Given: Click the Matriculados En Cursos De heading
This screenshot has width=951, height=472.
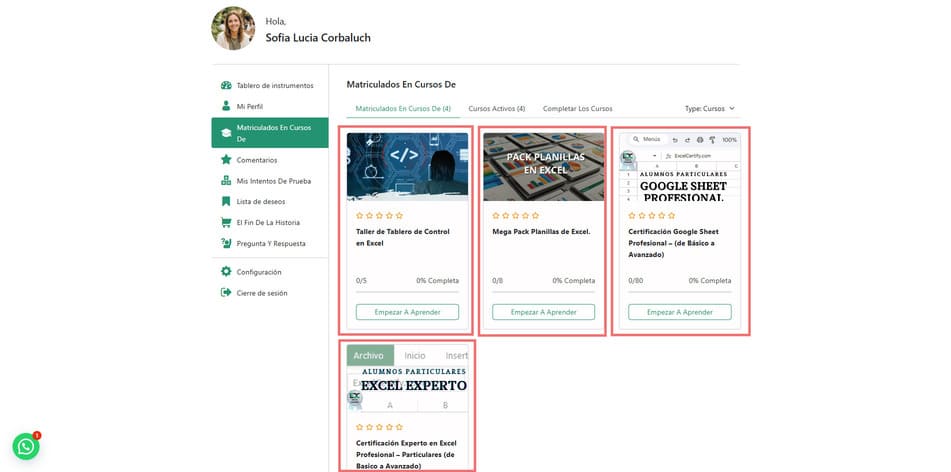Looking at the screenshot, I should [x=401, y=84].
